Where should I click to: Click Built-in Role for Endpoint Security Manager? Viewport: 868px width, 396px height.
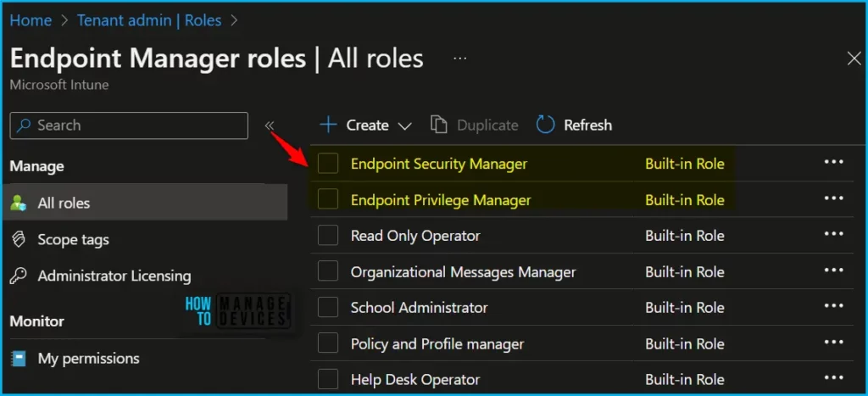pyautogui.click(x=685, y=164)
